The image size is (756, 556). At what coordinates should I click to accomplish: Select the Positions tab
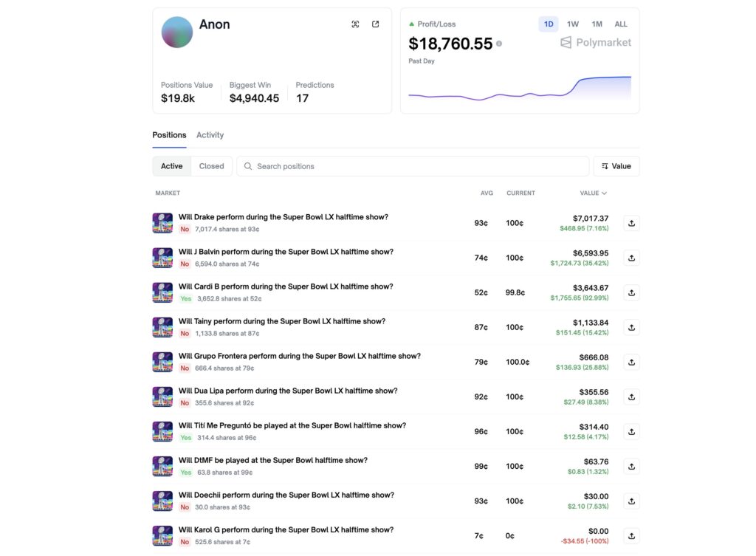pyautogui.click(x=169, y=135)
